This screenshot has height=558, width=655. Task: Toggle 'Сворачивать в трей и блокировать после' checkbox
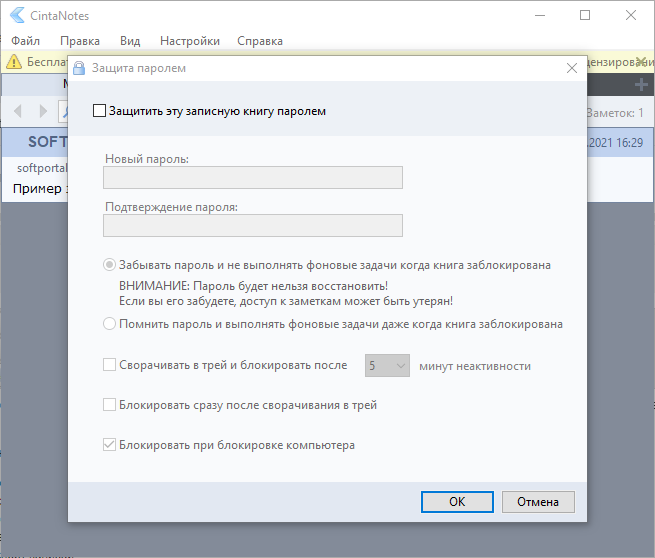click(109, 365)
